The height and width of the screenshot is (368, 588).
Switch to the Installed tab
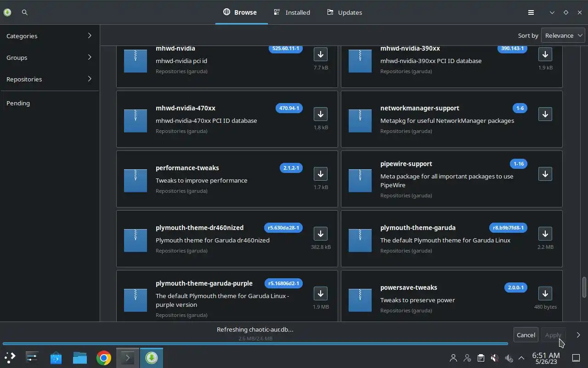click(292, 12)
